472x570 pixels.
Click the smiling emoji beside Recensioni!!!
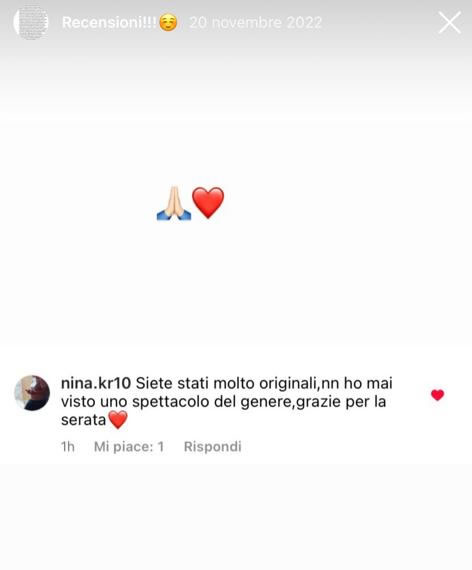[168, 22]
